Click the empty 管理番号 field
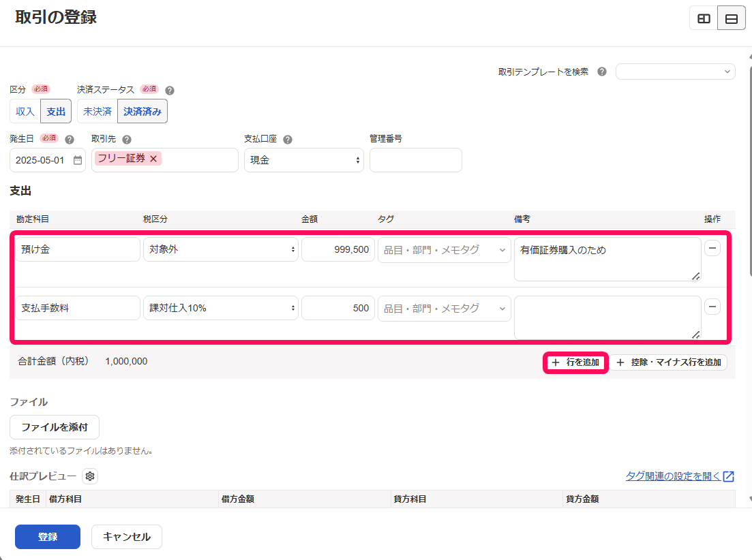752x560 pixels. tap(416, 160)
